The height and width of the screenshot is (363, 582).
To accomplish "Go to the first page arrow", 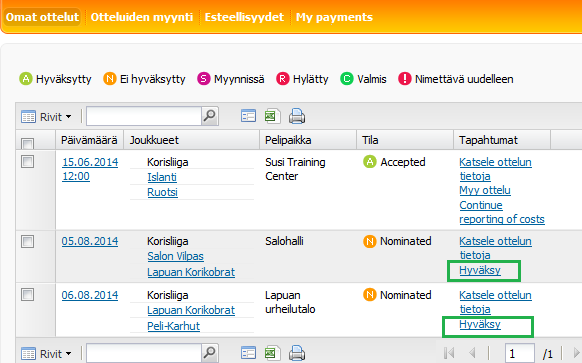I will tap(449, 353).
